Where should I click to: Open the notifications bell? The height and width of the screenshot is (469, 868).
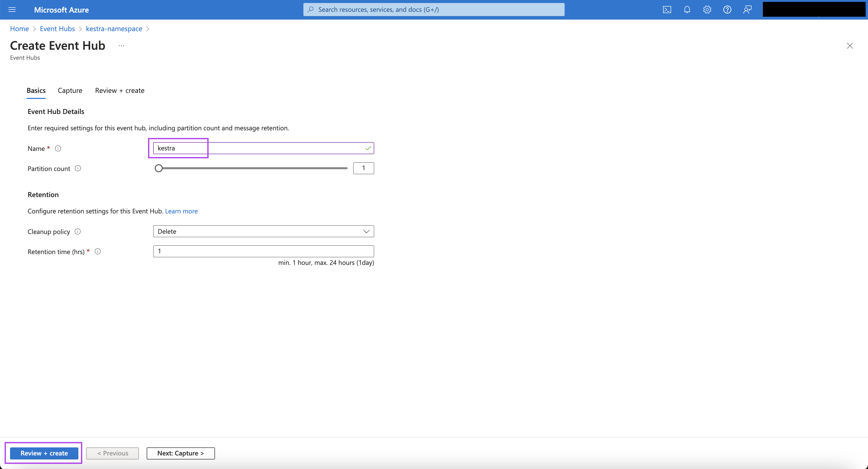[x=687, y=10]
